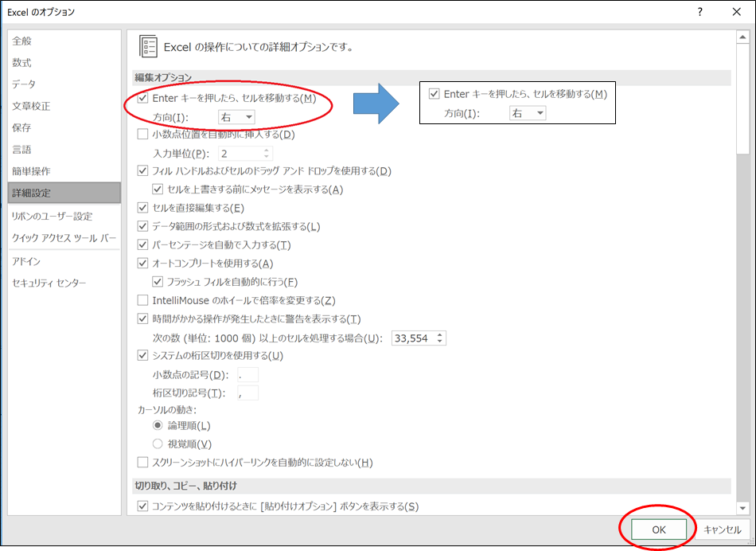Toggle パーセンテージを自動で入力する

[x=142, y=244]
